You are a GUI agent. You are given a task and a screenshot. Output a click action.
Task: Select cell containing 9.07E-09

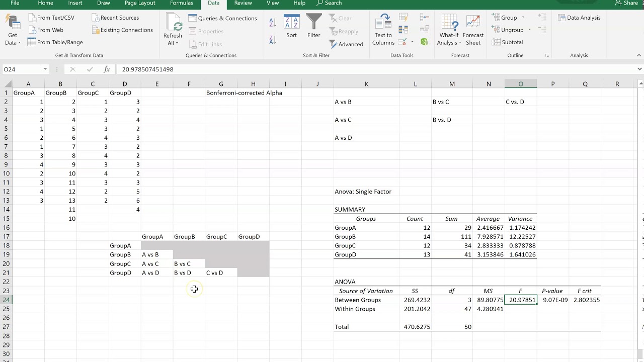pos(553,300)
